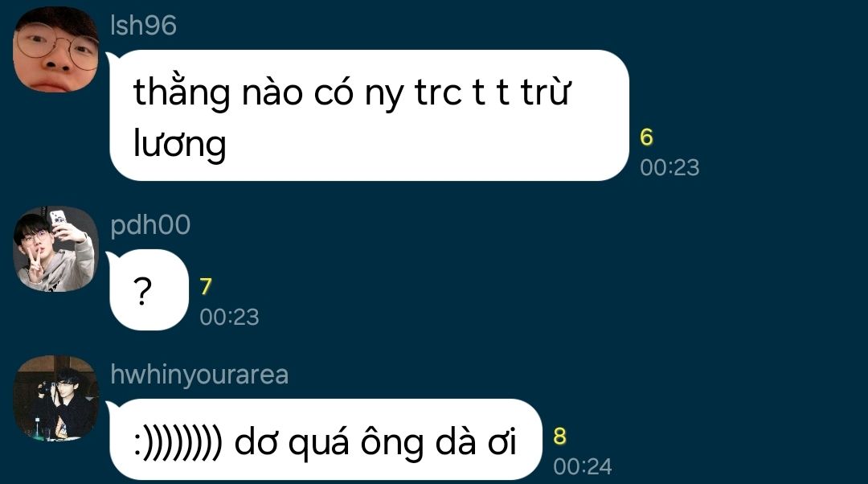868x484 pixels.
Task: Click the username pdh00
Action: click(150, 225)
